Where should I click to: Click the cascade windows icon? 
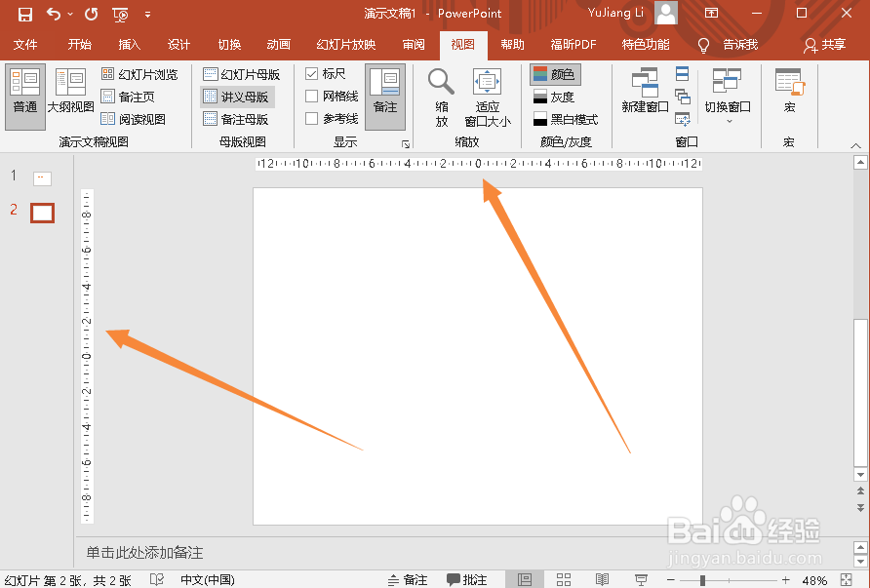(683, 96)
